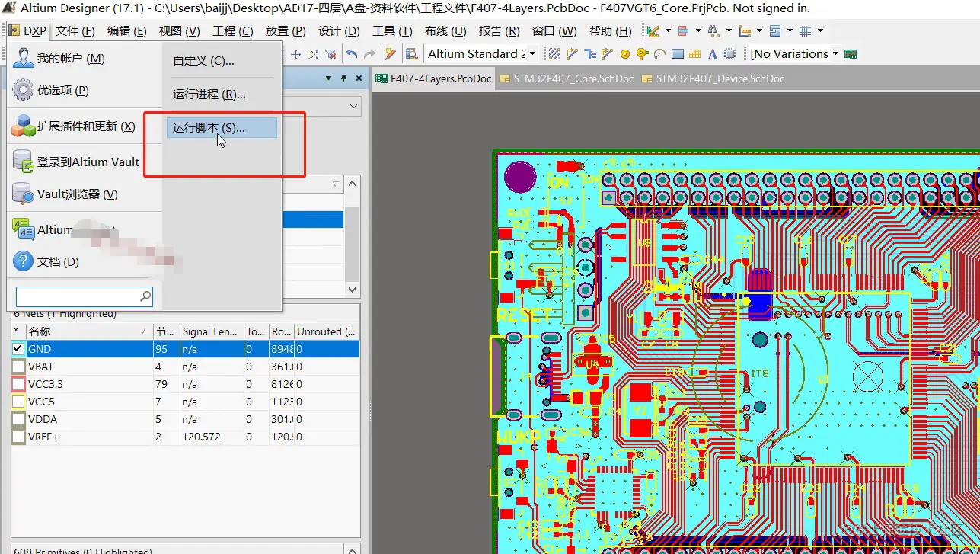This screenshot has height=554, width=980.
Task: Toggle the GND net checkbox
Action: 18,349
